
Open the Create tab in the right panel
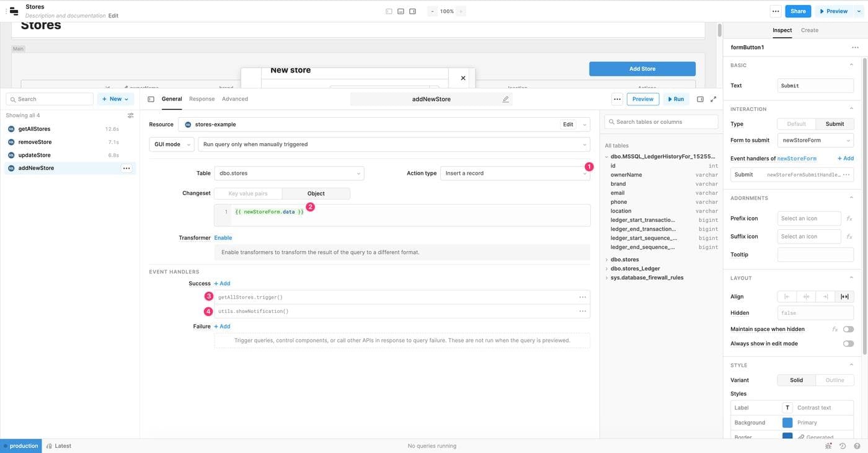809,30
